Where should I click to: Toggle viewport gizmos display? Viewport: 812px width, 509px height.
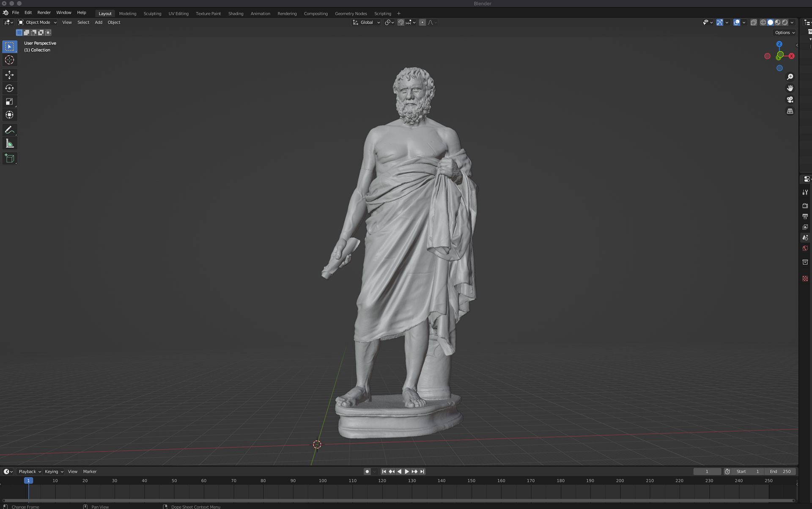(x=719, y=22)
